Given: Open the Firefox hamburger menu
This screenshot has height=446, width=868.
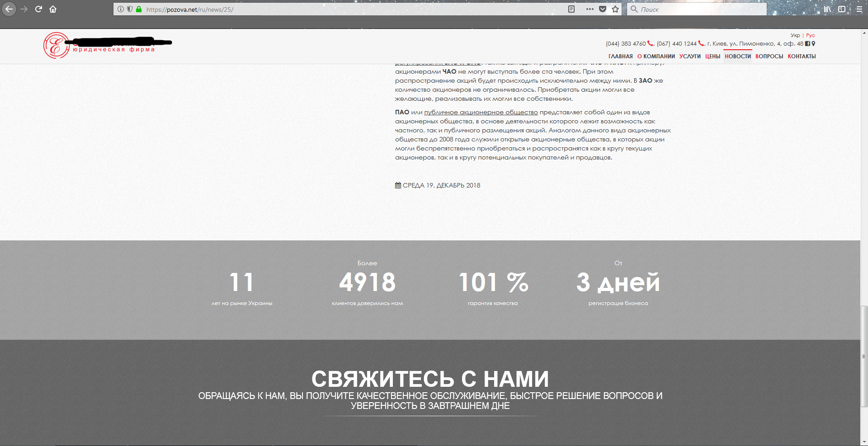Looking at the screenshot, I should coord(859,9).
